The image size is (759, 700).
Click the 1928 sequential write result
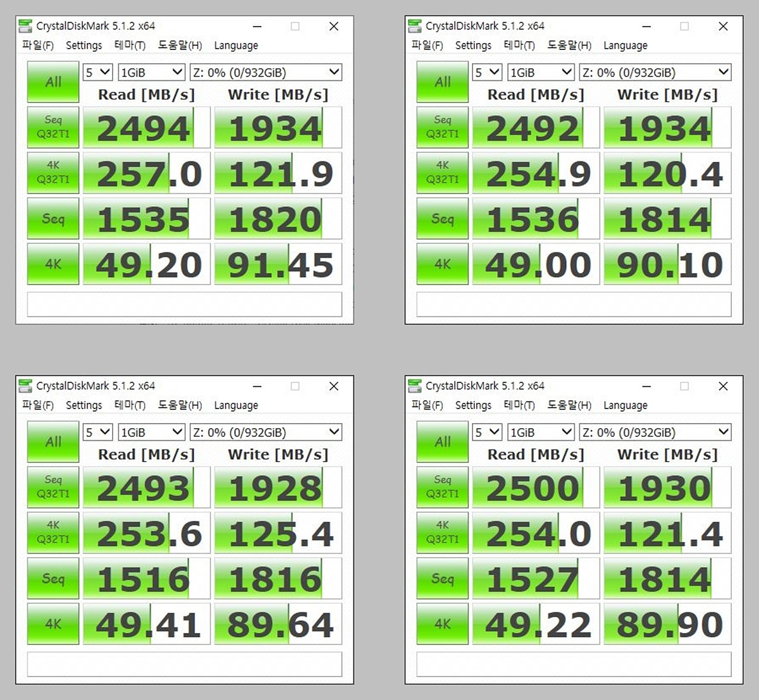[x=278, y=488]
